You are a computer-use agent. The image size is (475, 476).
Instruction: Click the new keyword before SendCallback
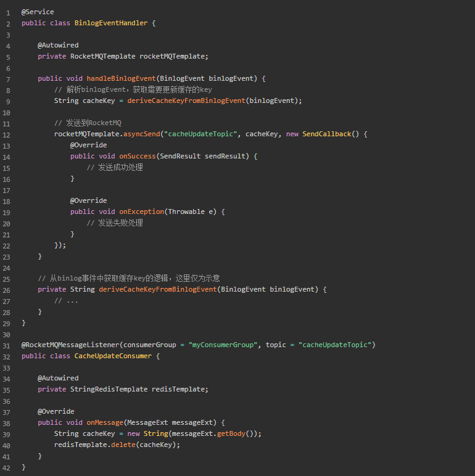292,134
